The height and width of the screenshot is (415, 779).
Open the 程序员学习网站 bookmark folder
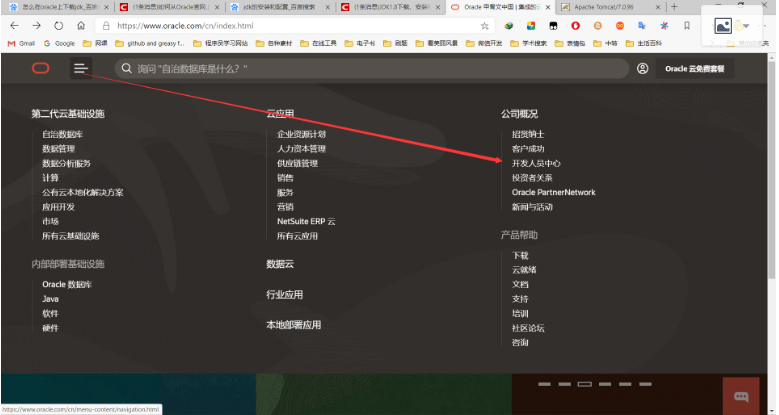221,43
